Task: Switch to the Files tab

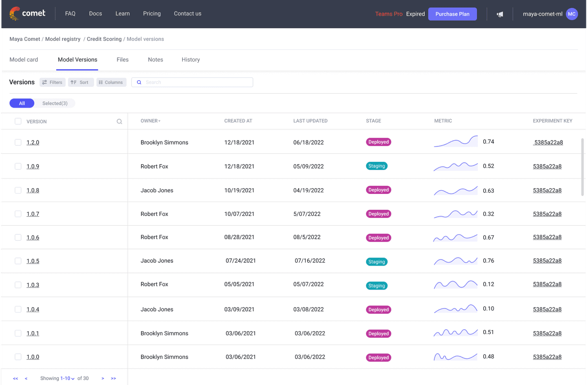Action: coord(122,59)
